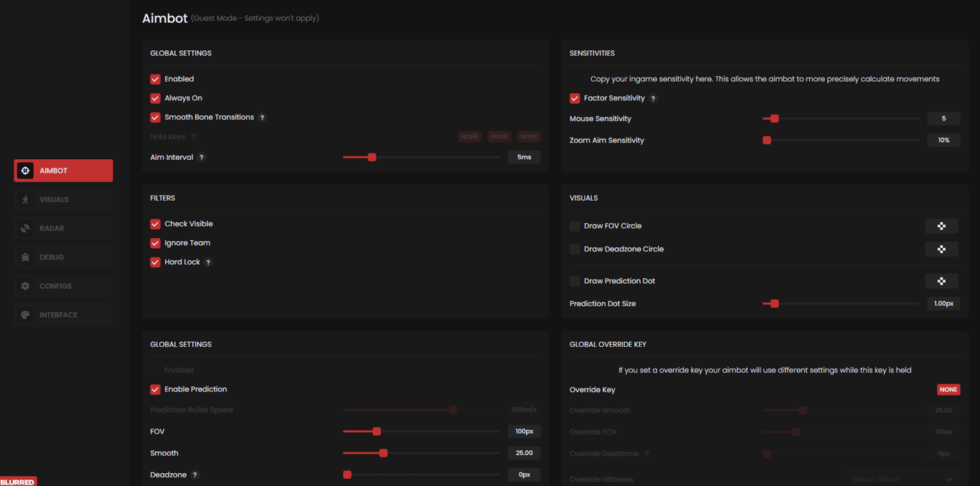Open the Debug section

tap(63, 257)
